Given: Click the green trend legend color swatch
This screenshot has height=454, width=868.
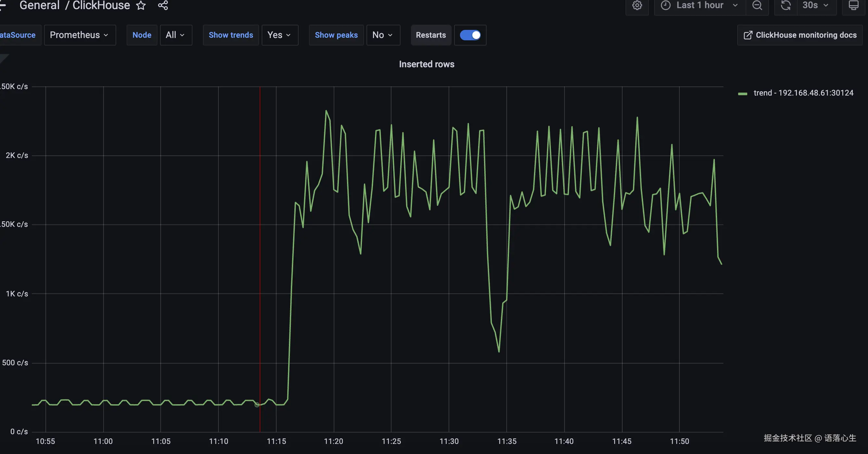Looking at the screenshot, I should pyautogui.click(x=742, y=93).
